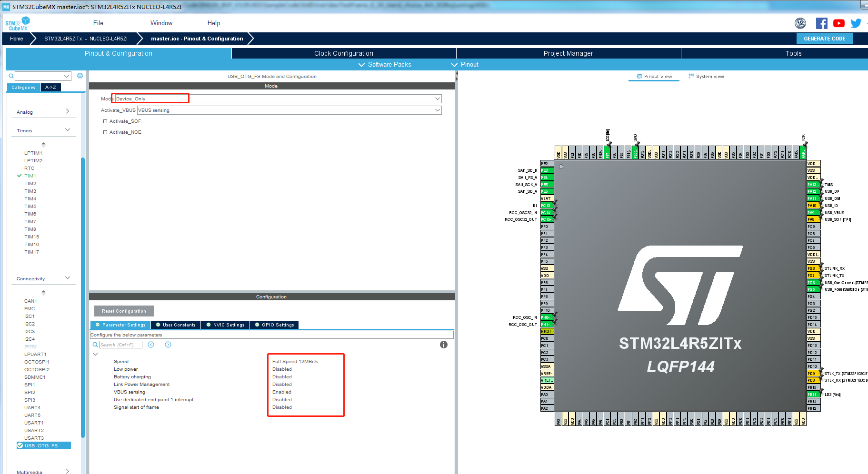Check the Activate_SOF checkbox
Image resolution: width=868 pixels, height=474 pixels.
[105, 121]
